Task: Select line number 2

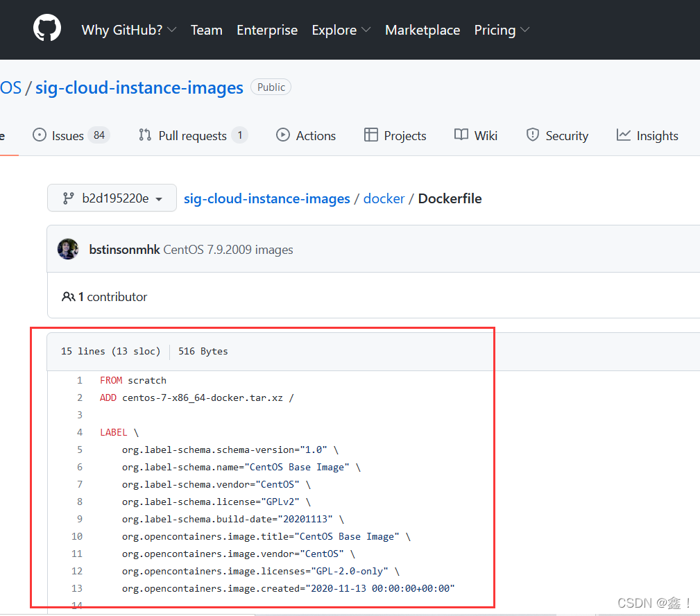Action: pos(80,397)
